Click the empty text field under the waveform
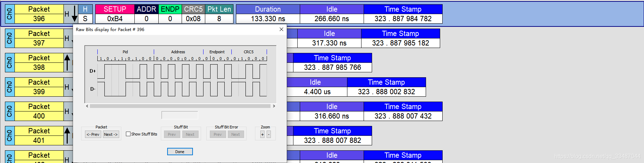 click(180, 115)
